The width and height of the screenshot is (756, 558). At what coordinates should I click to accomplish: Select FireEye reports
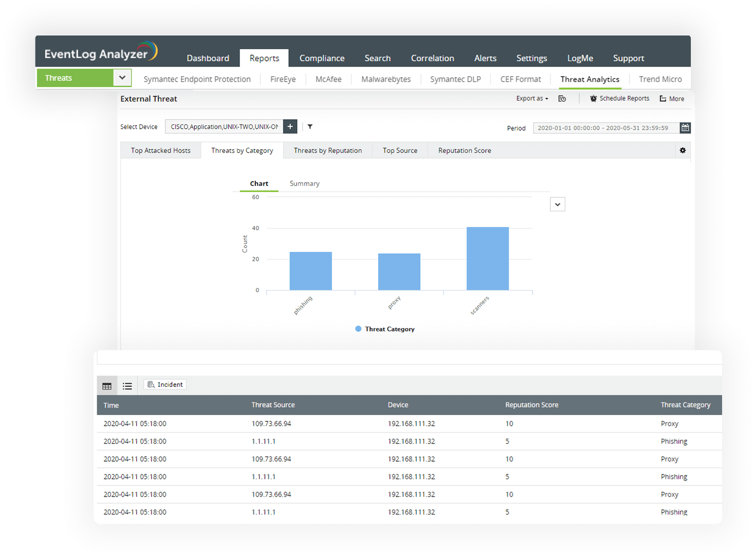[283, 79]
